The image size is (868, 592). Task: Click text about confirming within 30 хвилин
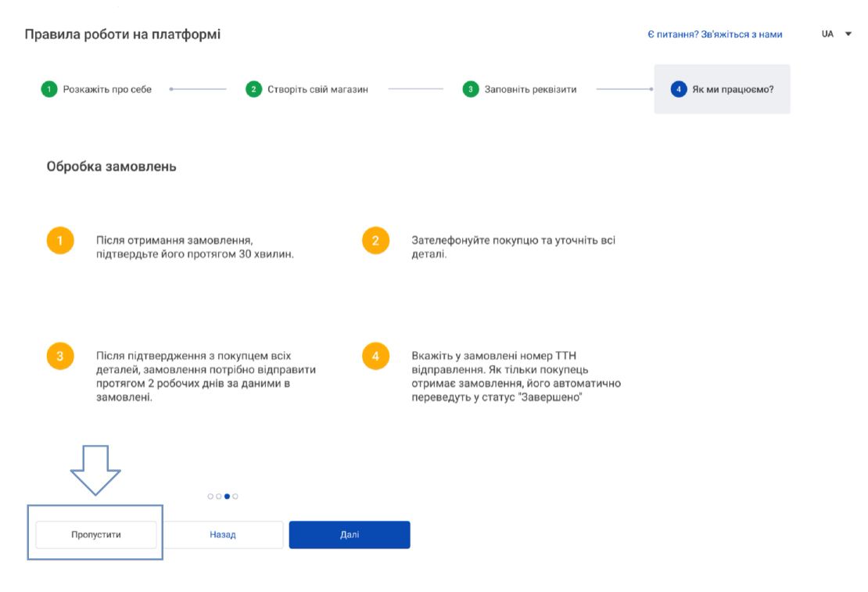(195, 247)
